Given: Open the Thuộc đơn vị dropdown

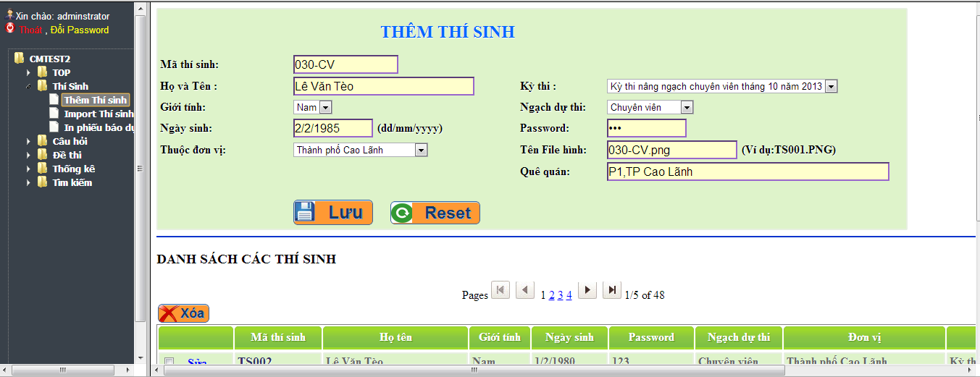Looking at the screenshot, I should tap(361, 150).
